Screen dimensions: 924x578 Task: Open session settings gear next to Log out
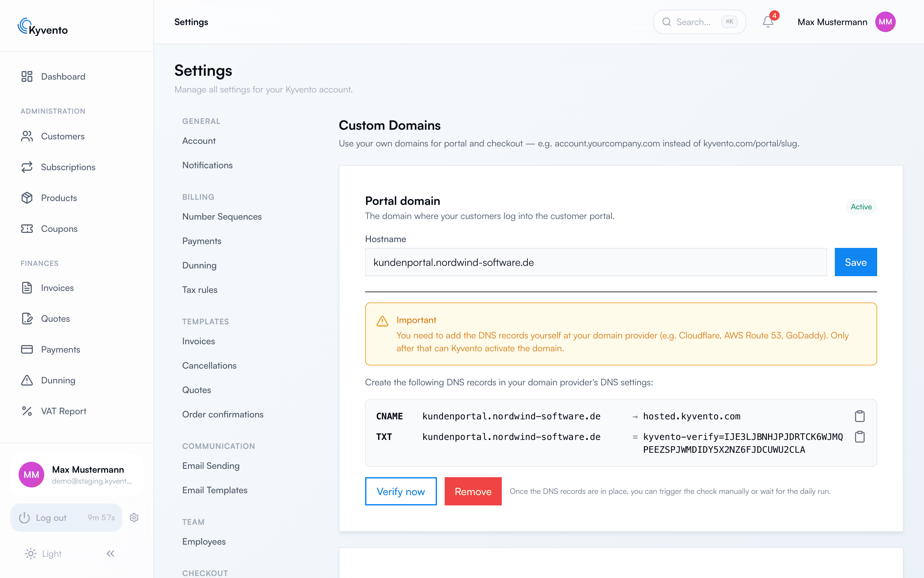pyautogui.click(x=134, y=518)
